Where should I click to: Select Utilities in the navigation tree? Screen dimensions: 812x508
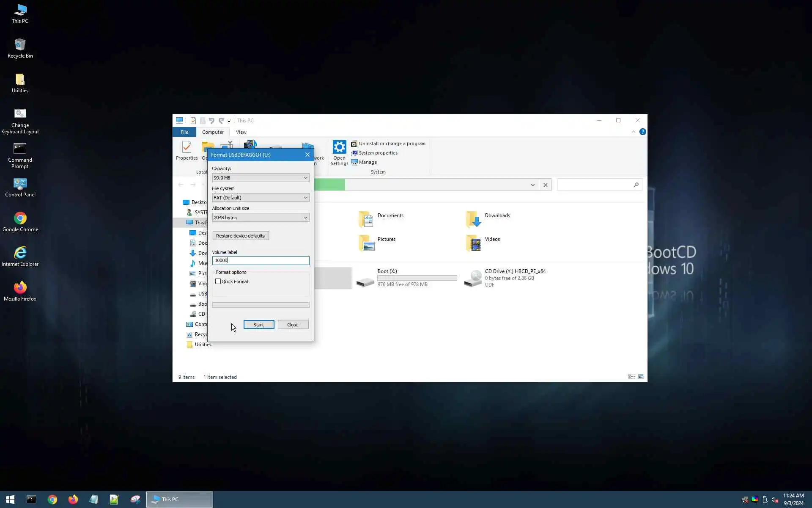pyautogui.click(x=203, y=345)
